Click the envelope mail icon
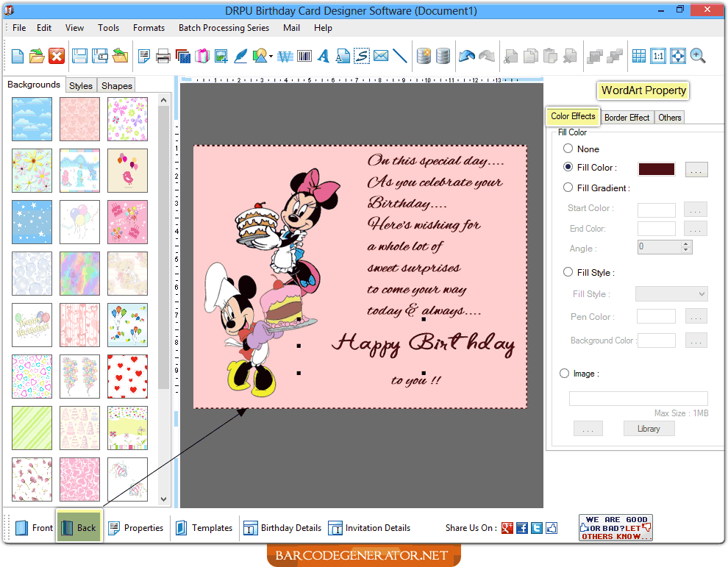Screen dimensions: 728x567 [x=381, y=56]
